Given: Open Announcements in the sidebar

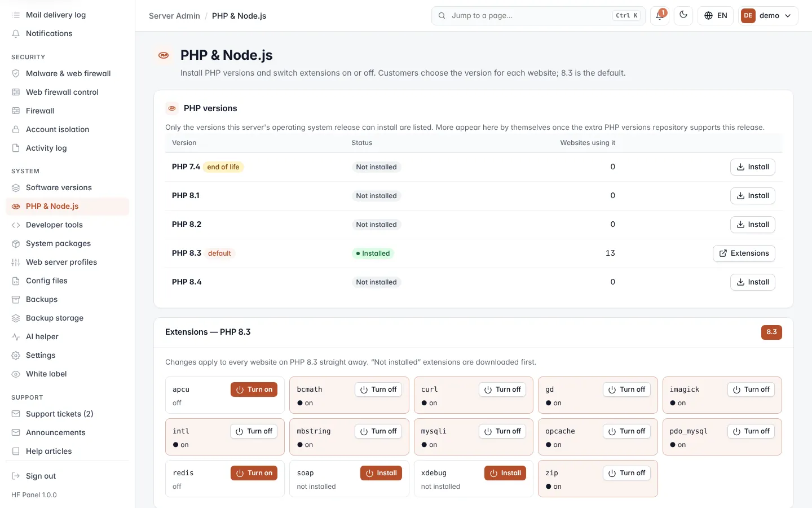Looking at the screenshot, I should coord(67,432).
